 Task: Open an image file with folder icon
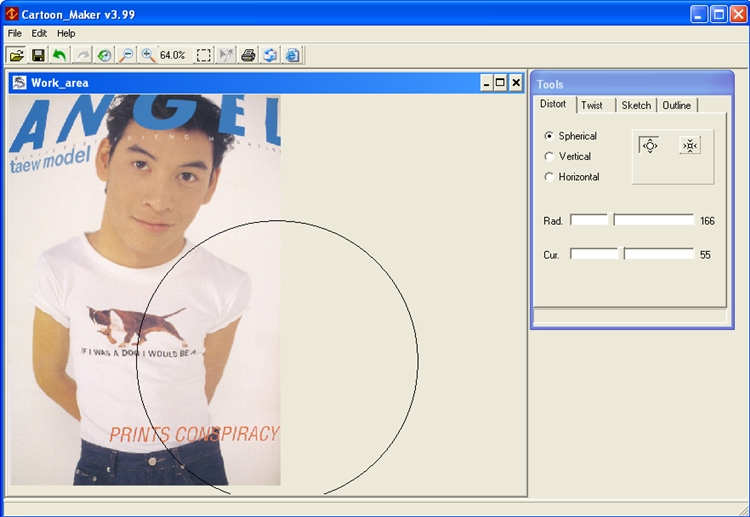16,55
